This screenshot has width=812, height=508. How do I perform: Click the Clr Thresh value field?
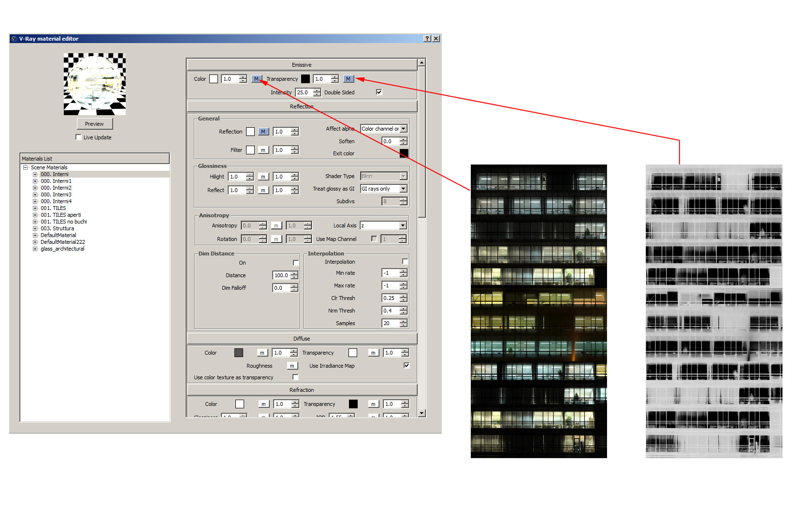[391, 298]
